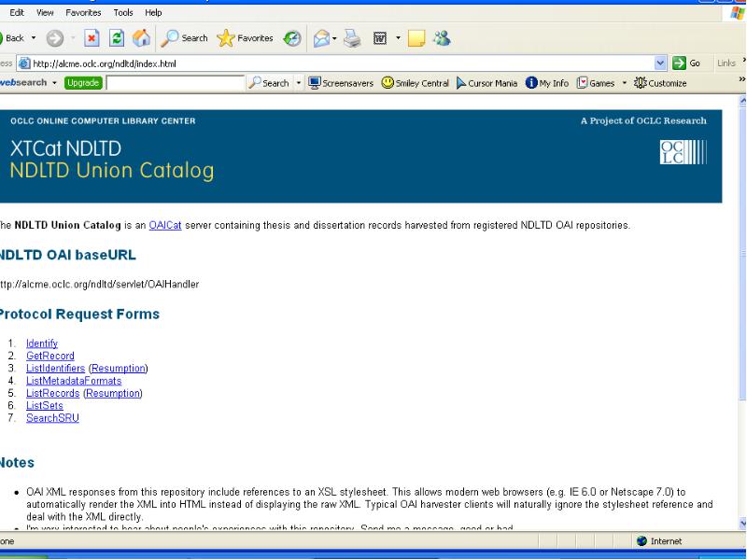
Task: Open the Tools menu
Action: pos(123,13)
